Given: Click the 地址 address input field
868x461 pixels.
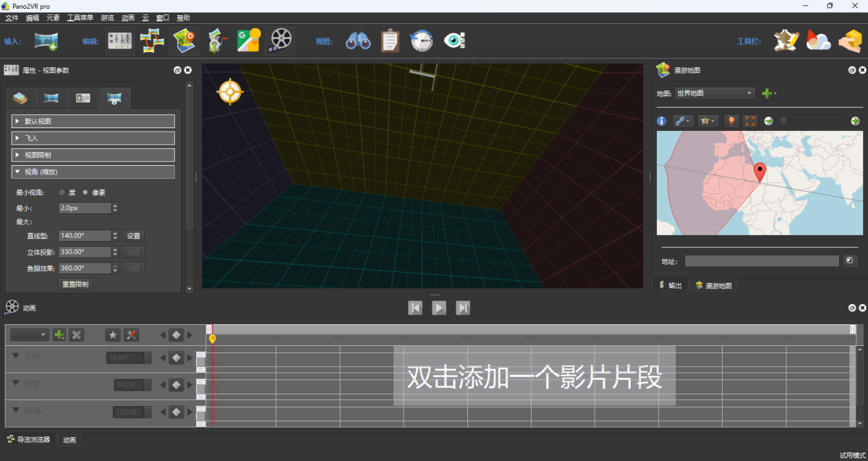Looking at the screenshot, I should pyautogui.click(x=762, y=261).
